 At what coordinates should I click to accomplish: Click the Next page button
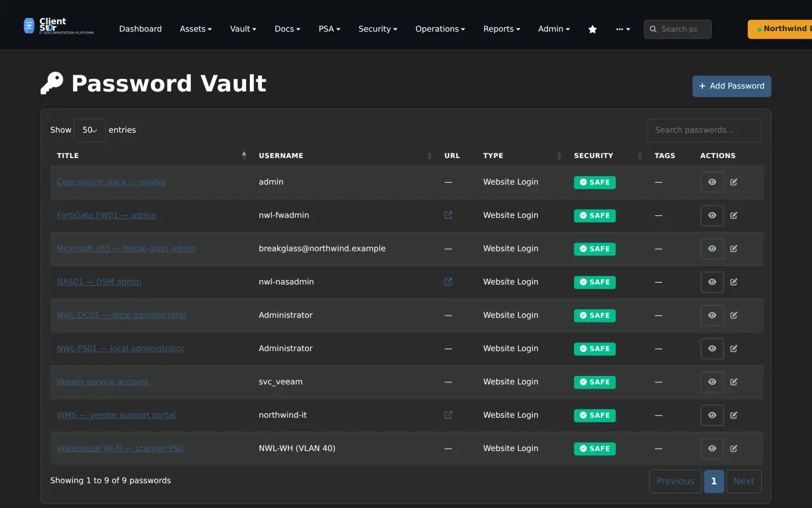pos(743,481)
